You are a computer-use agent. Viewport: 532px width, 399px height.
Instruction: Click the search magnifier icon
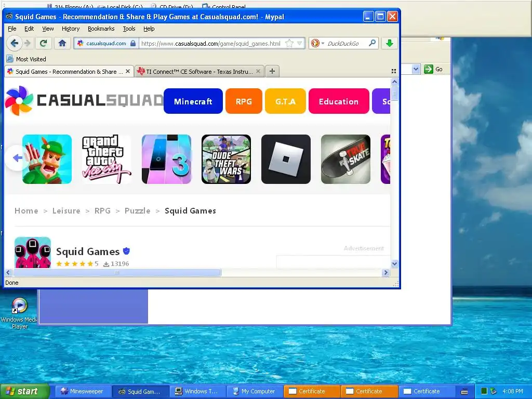pos(372,43)
